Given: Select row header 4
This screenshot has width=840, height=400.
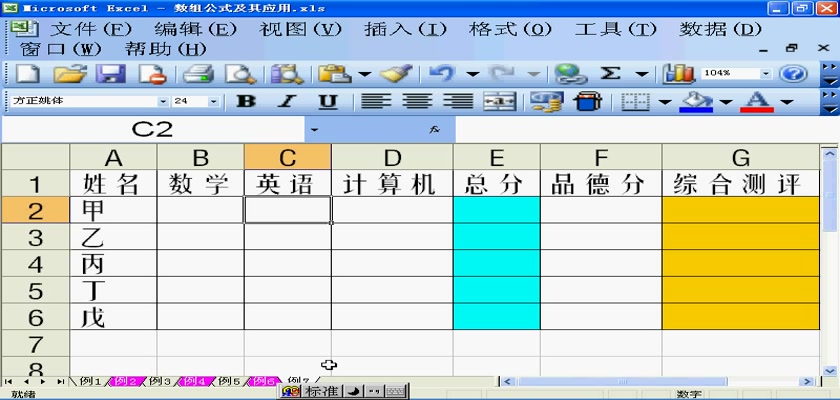Looking at the screenshot, I should tap(35, 265).
